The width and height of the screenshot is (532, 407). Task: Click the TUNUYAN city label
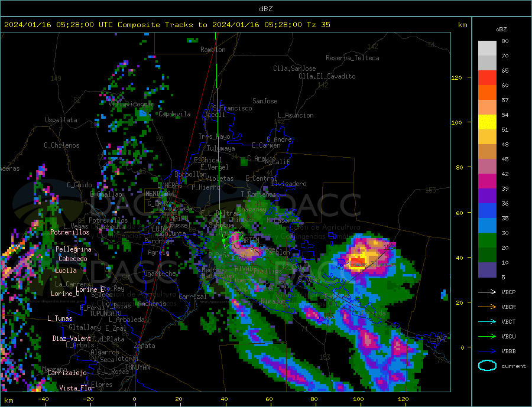138,367
